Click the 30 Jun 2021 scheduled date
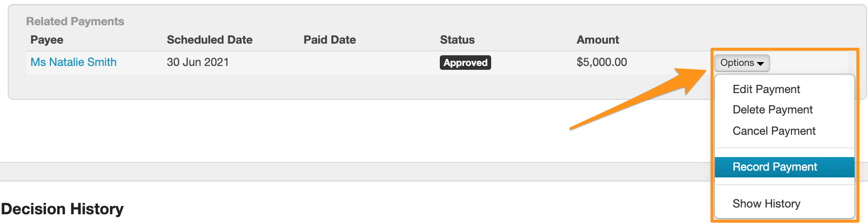 tap(198, 62)
